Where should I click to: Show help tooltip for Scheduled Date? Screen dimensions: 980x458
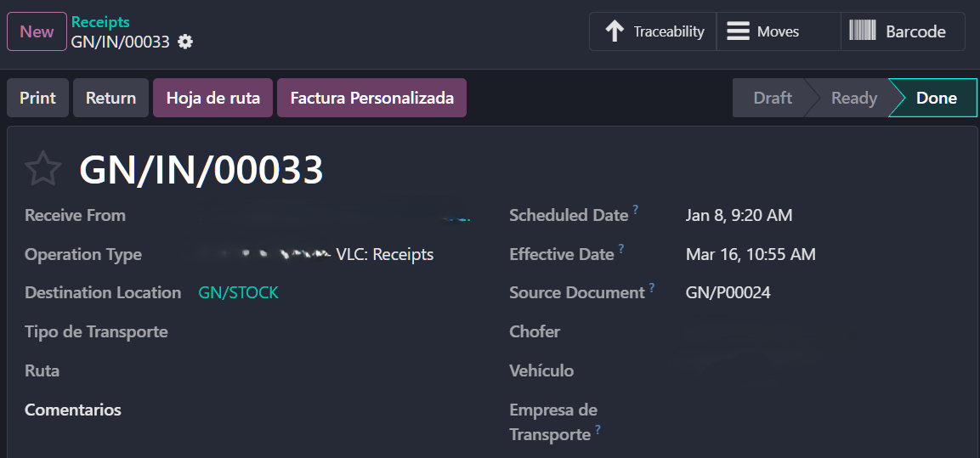(635, 209)
